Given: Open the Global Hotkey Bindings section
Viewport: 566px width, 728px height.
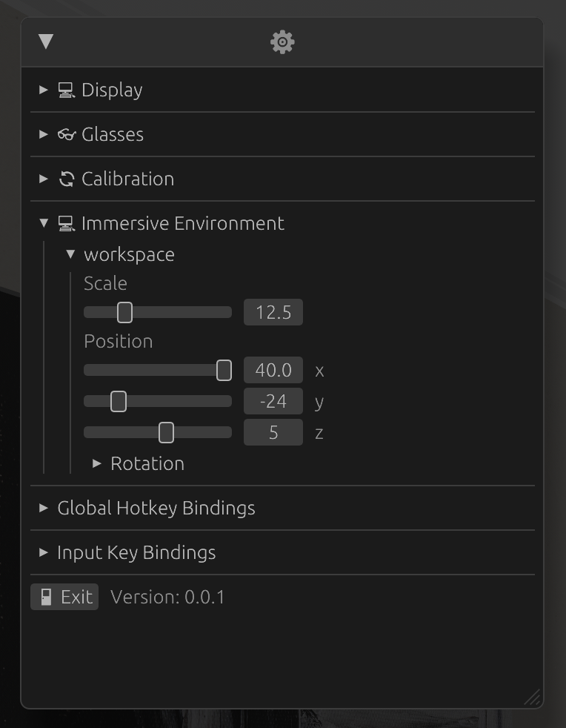Looking at the screenshot, I should coord(43,508).
